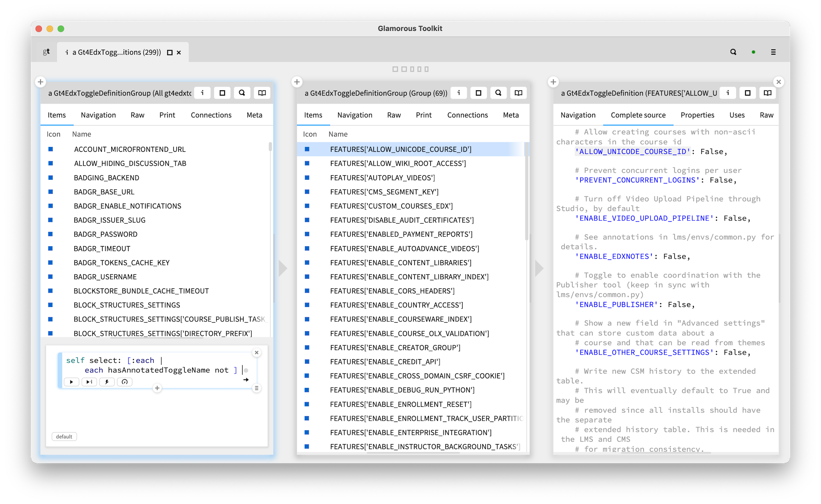Image resolution: width=821 pixels, height=504 pixels.
Task: Close the playground snippet with X
Action: point(257,353)
